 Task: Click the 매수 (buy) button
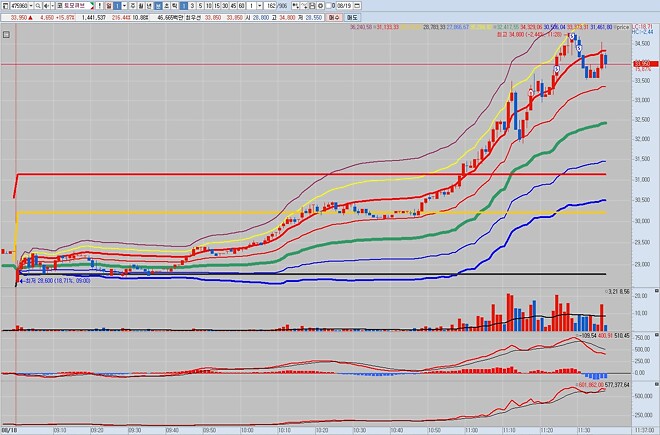click(x=334, y=18)
